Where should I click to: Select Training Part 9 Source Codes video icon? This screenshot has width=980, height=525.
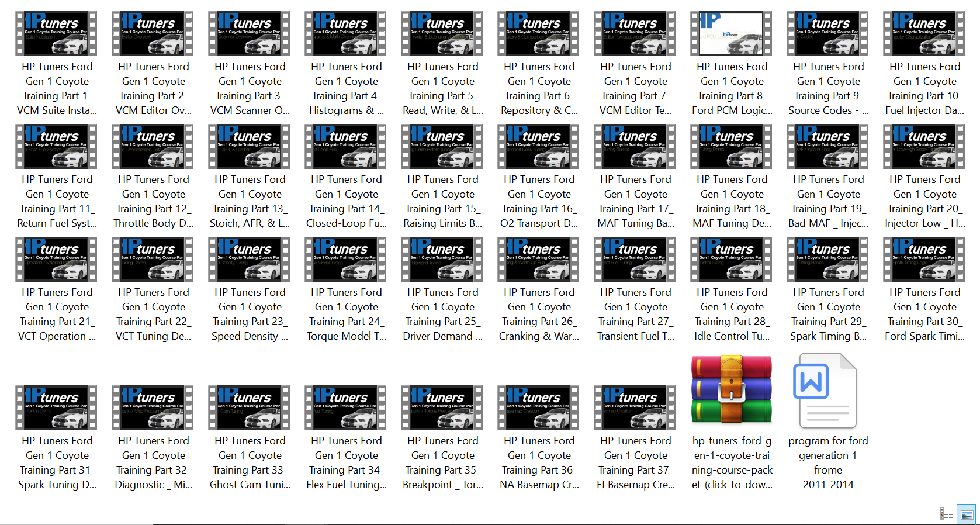coord(828,33)
